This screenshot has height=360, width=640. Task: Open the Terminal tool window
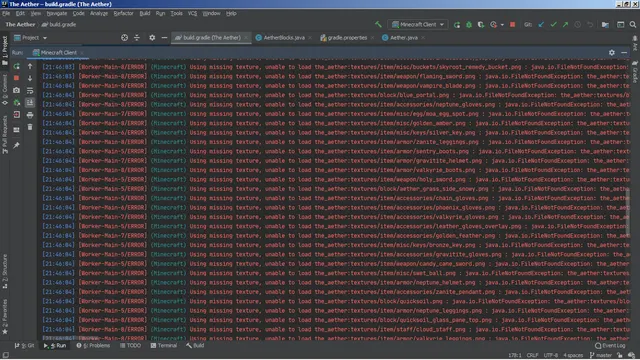[x=163, y=346]
